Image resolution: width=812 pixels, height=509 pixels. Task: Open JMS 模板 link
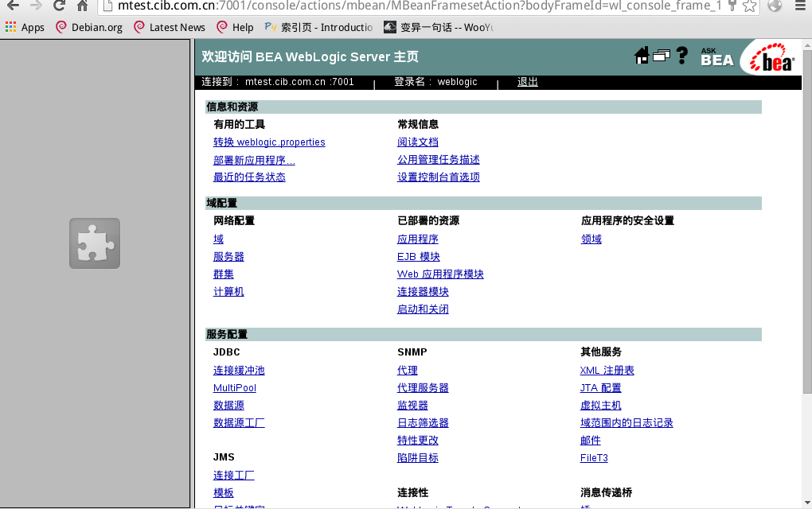pos(223,493)
